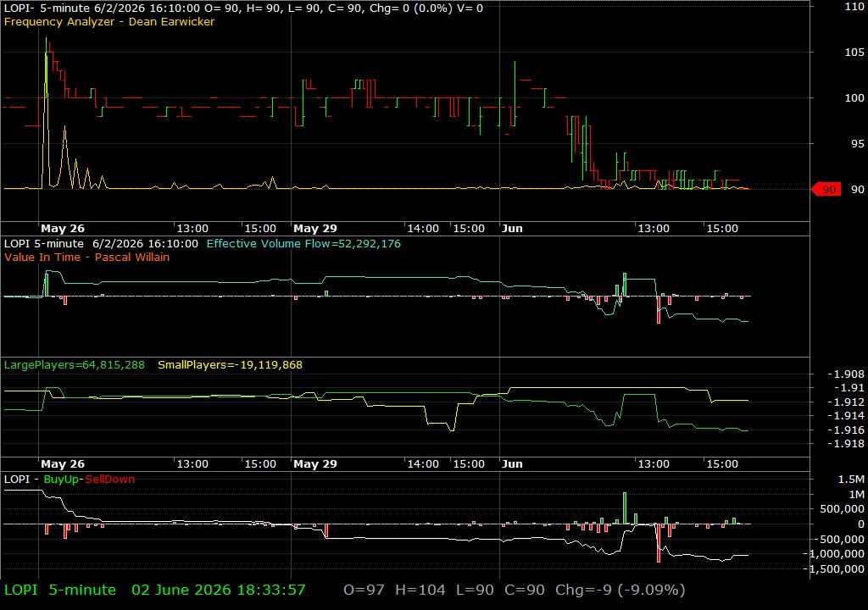Click 'Effective Volume Flow=52,292,176' readout

[303, 244]
